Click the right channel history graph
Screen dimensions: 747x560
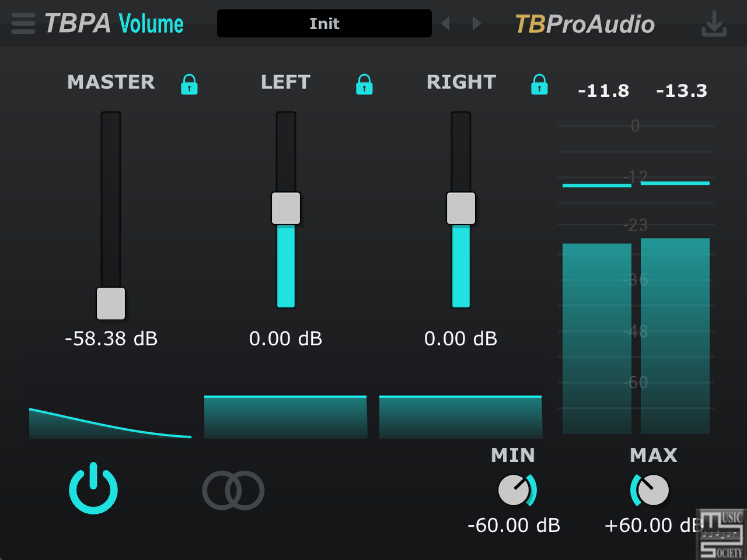click(x=461, y=417)
